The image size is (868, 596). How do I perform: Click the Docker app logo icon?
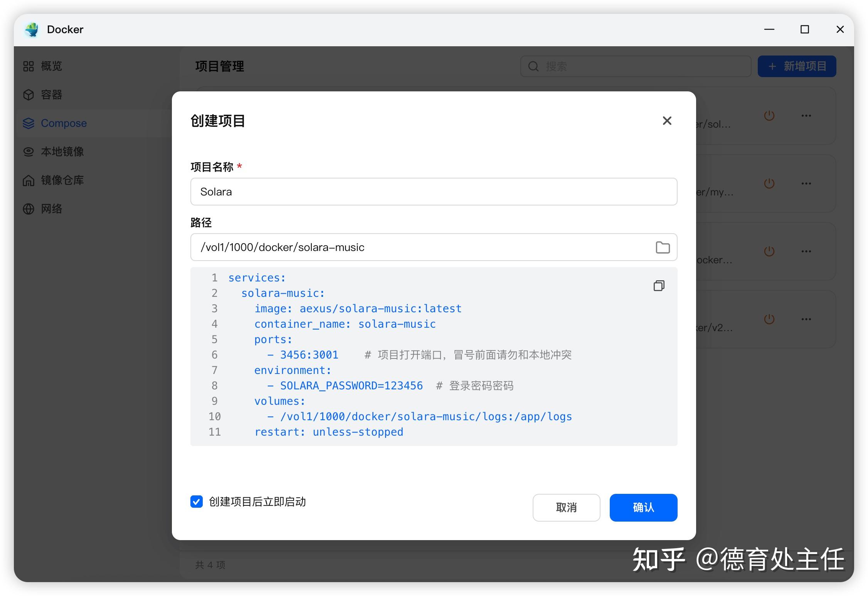[x=32, y=30]
